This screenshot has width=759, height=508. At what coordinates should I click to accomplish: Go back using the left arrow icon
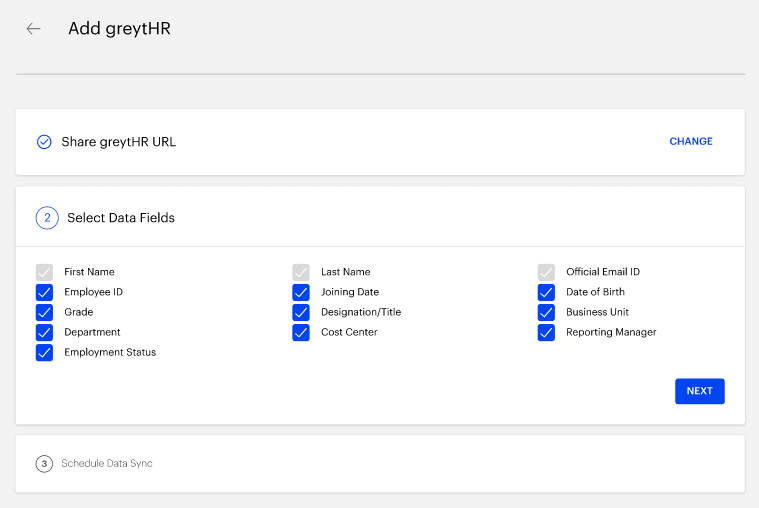click(33, 29)
